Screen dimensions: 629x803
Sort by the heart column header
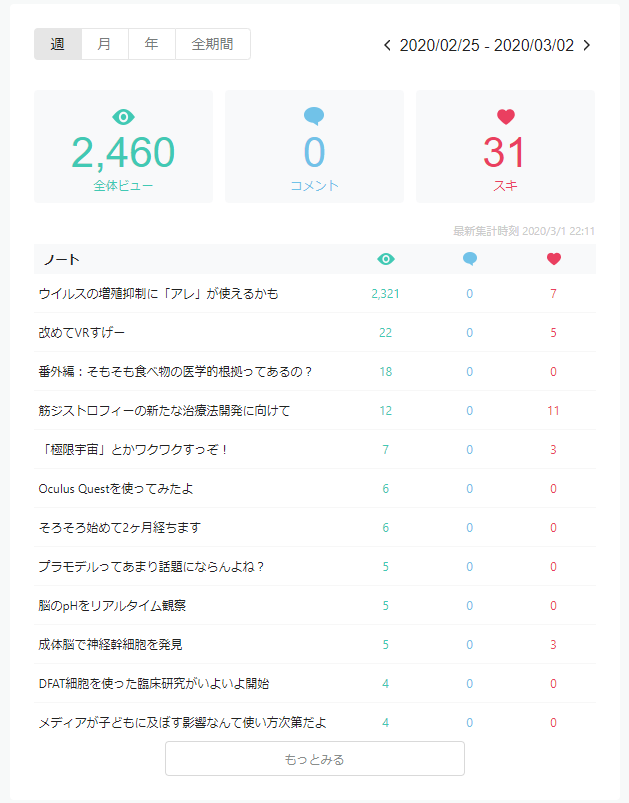553,259
